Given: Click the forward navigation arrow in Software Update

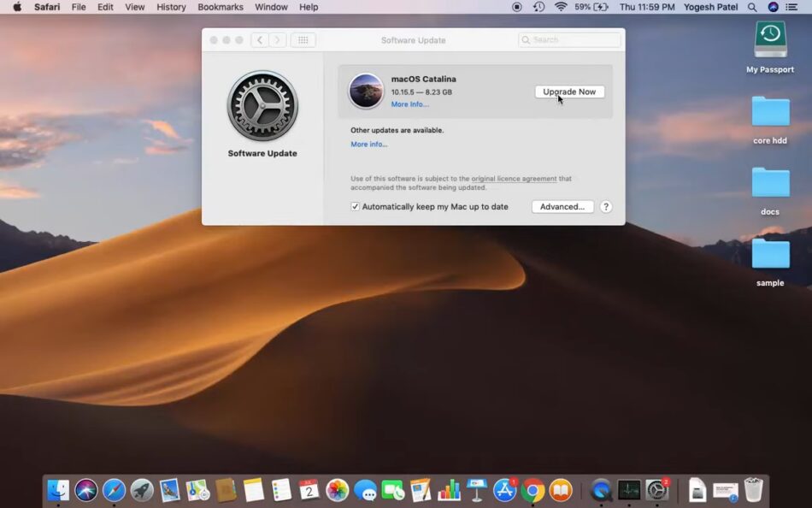Looking at the screenshot, I should point(277,39).
